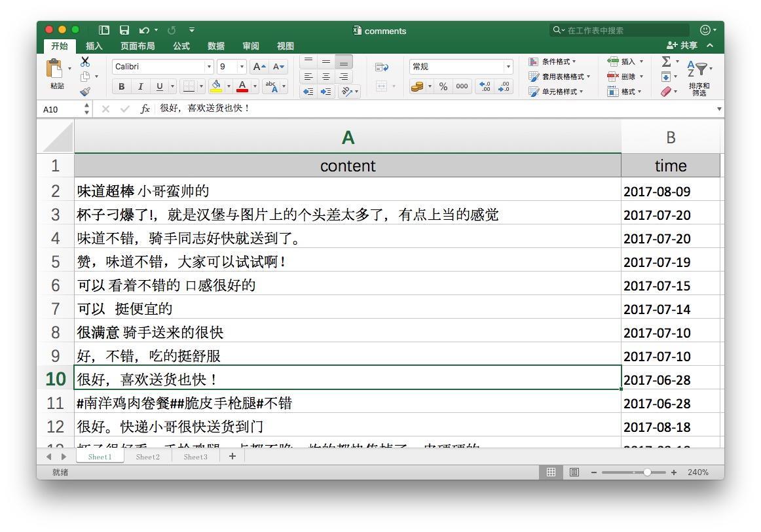Image resolution: width=761 pixels, height=532 pixels.
Task: Open the Calibri font name dropdown
Action: (210, 67)
